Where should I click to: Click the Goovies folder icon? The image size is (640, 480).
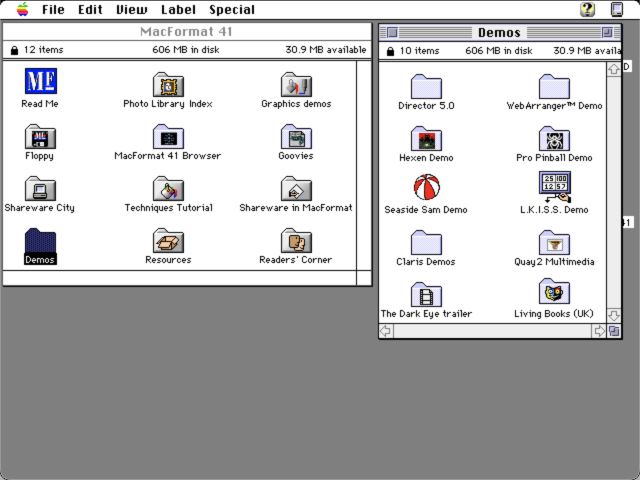[x=296, y=137]
